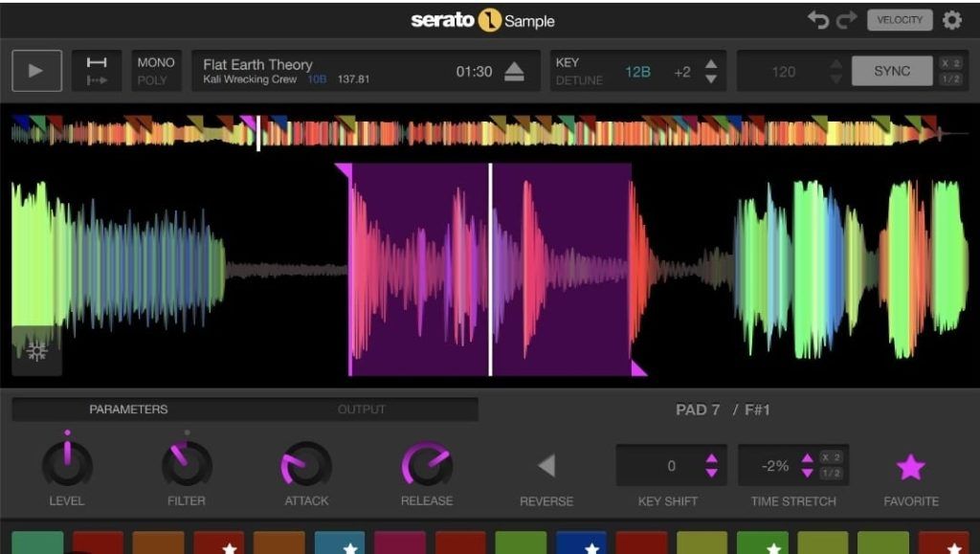Select the first green pad

pos(37,543)
